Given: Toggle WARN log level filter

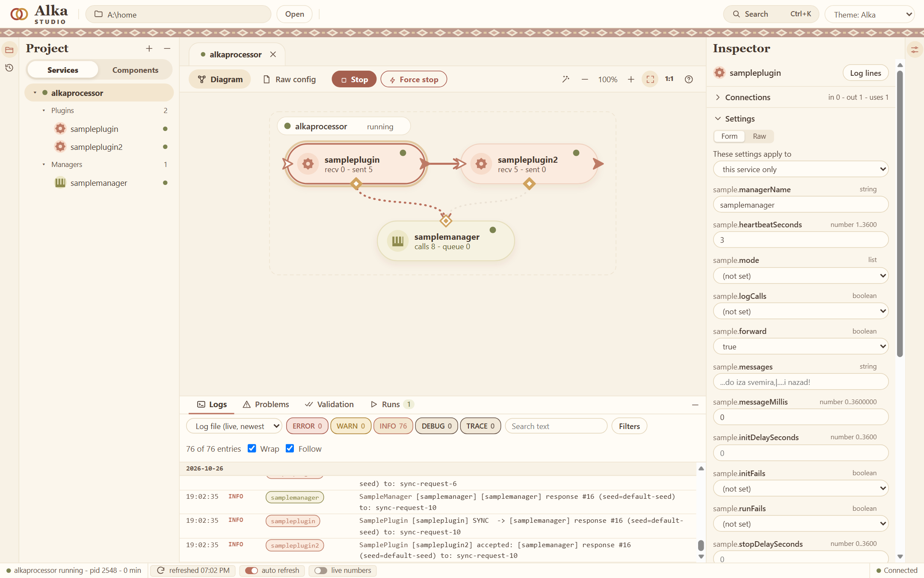Looking at the screenshot, I should (351, 426).
